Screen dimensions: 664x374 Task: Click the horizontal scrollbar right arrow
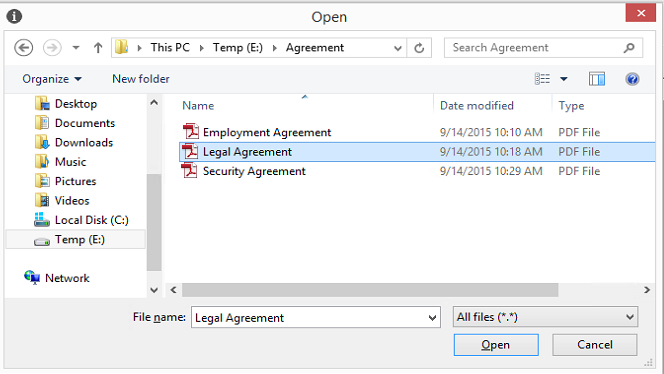(x=647, y=290)
